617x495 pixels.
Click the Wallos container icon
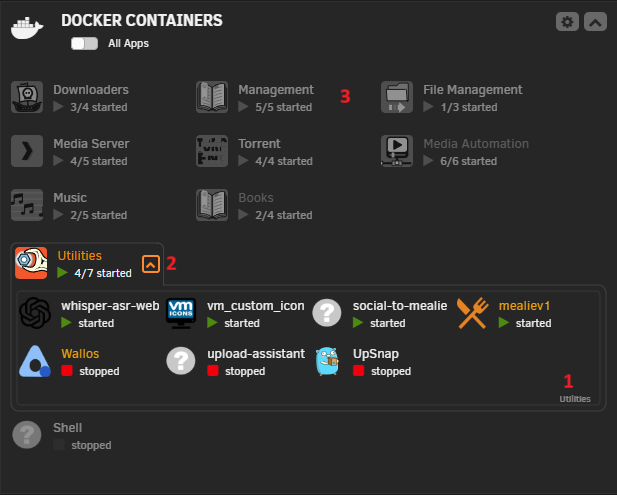tap(35, 361)
